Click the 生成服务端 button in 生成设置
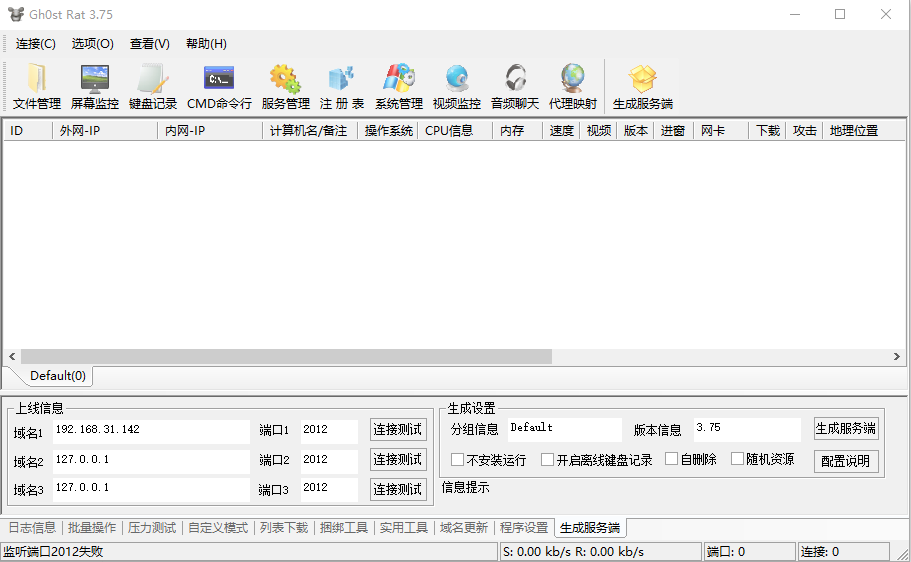Viewport: 911px width, 562px height. pos(846,428)
